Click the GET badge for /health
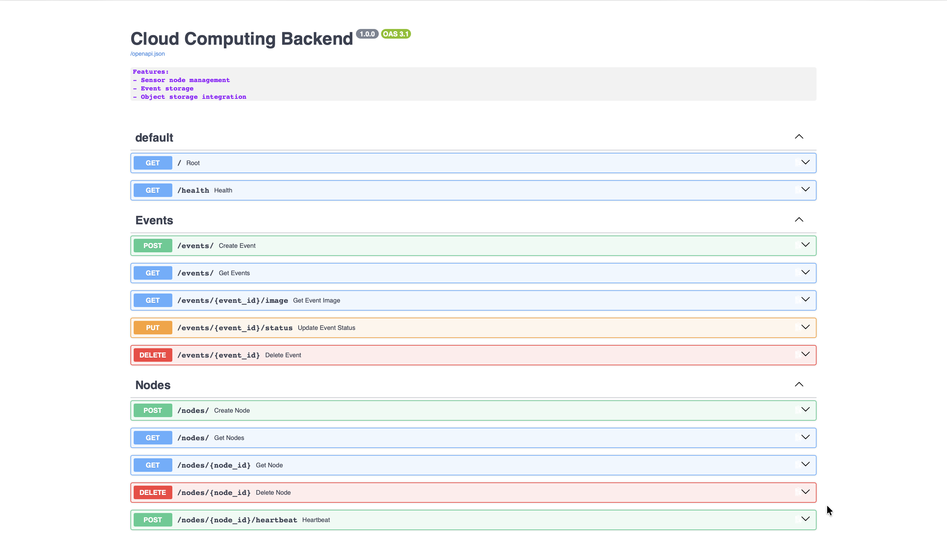This screenshot has width=947, height=560. coord(153,190)
